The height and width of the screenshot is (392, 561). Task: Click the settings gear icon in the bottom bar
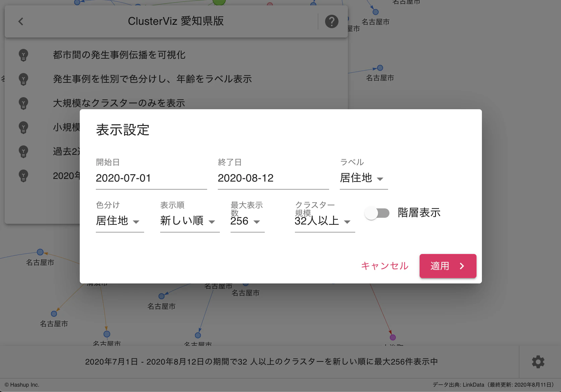[x=538, y=362]
